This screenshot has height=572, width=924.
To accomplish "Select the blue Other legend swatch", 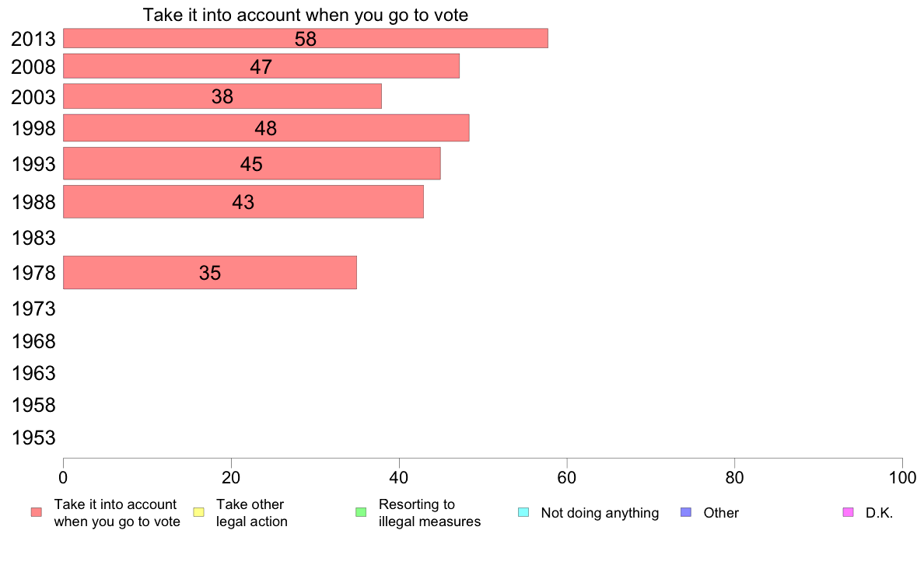I will tap(686, 512).
